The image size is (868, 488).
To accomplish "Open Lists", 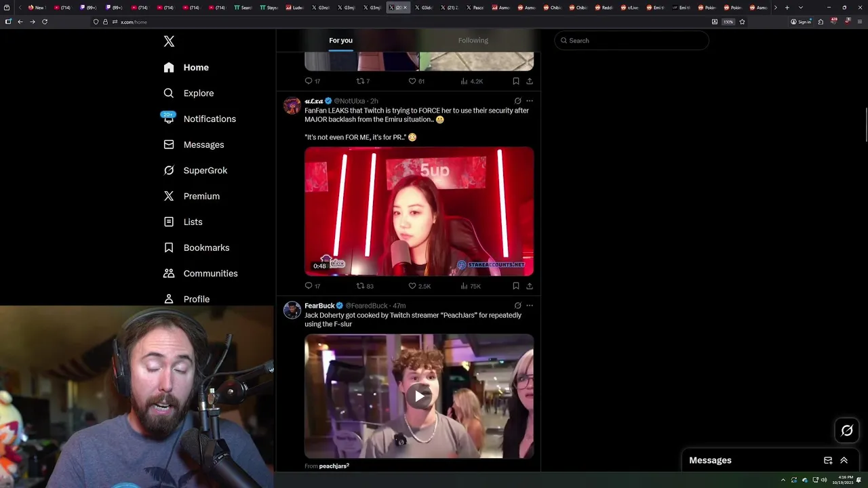I will pyautogui.click(x=183, y=222).
